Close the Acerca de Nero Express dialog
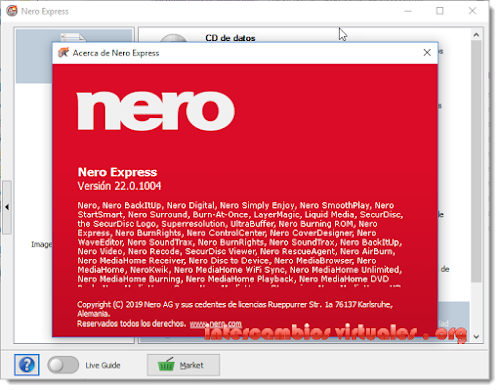This screenshot has width=500, height=390. coord(427,53)
